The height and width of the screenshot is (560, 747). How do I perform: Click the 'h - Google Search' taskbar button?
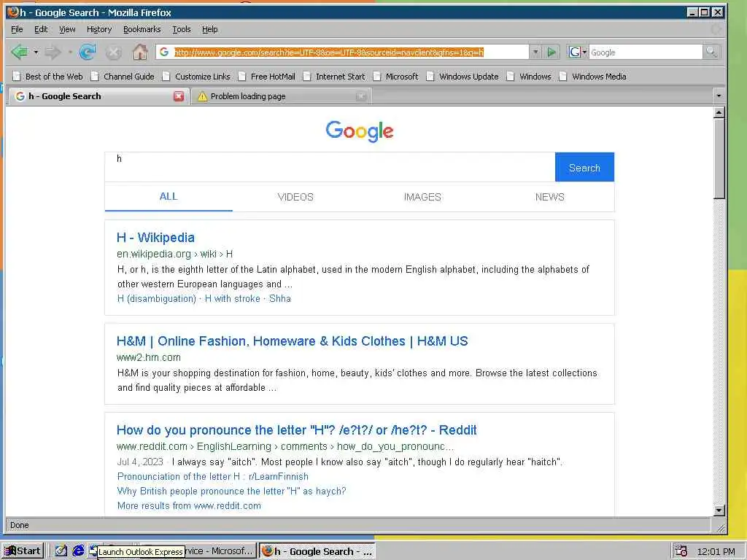pyautogui.click(x=317, y=551)
